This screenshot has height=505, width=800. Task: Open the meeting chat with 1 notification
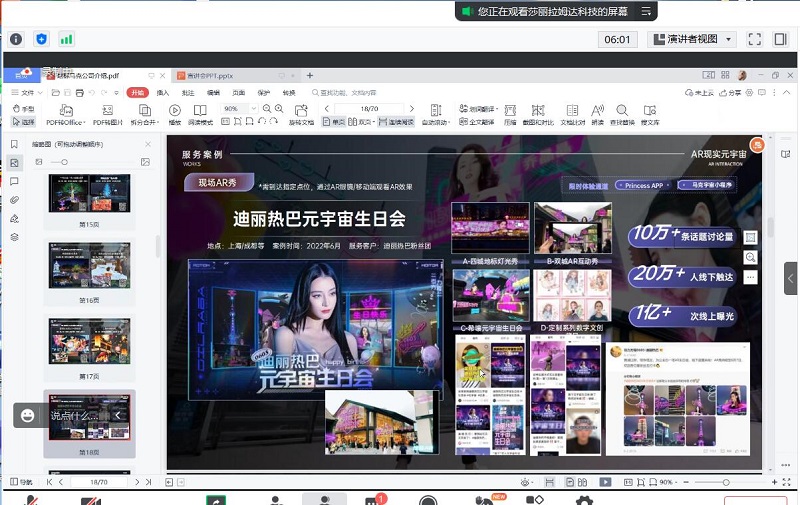pos(376,499)
